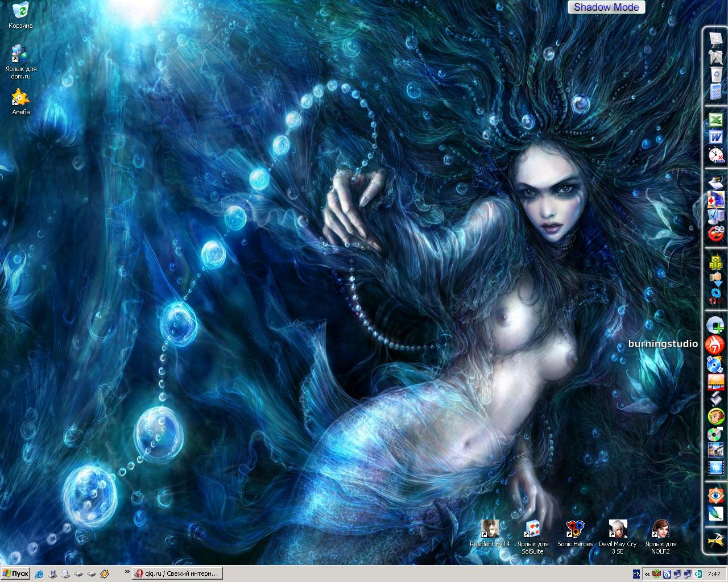Image resolution: width=728 pixels, height=582 pixels.
Task: Click the yellow pencil quick launch icon
Action: (x=105, y=574)
